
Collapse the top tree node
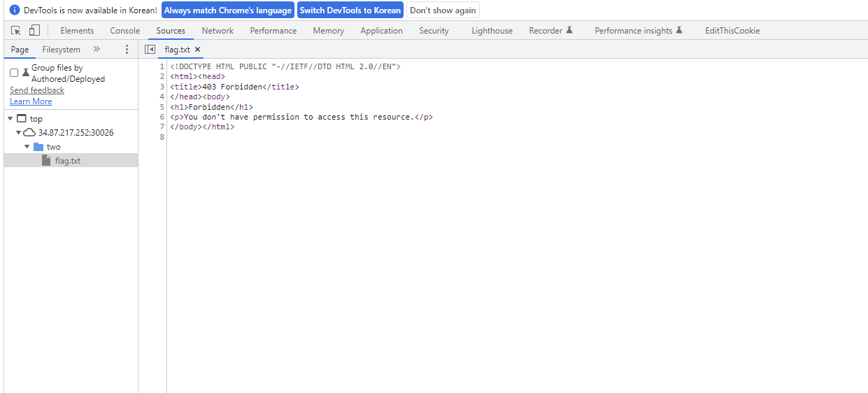click(x=10, y=119)
